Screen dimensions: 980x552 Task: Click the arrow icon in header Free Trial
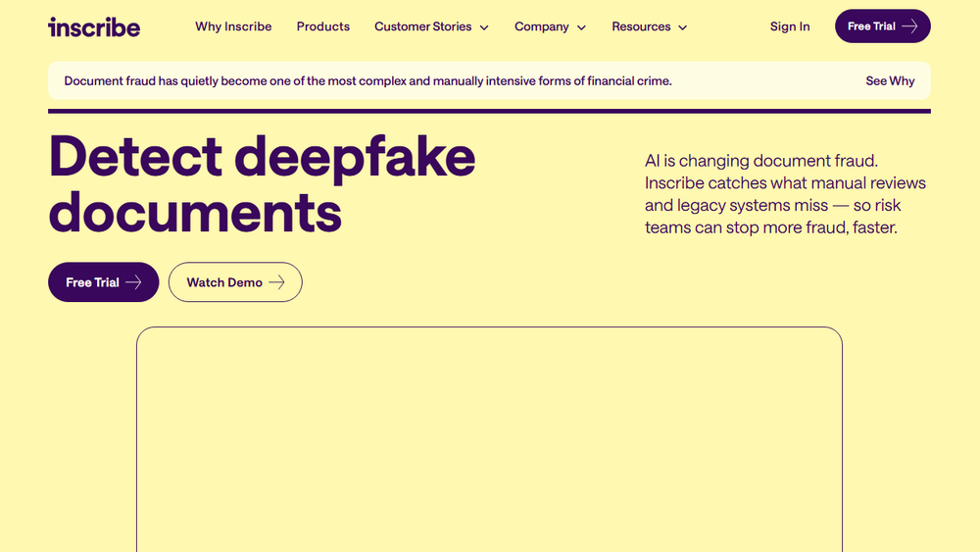click(910, 26)
